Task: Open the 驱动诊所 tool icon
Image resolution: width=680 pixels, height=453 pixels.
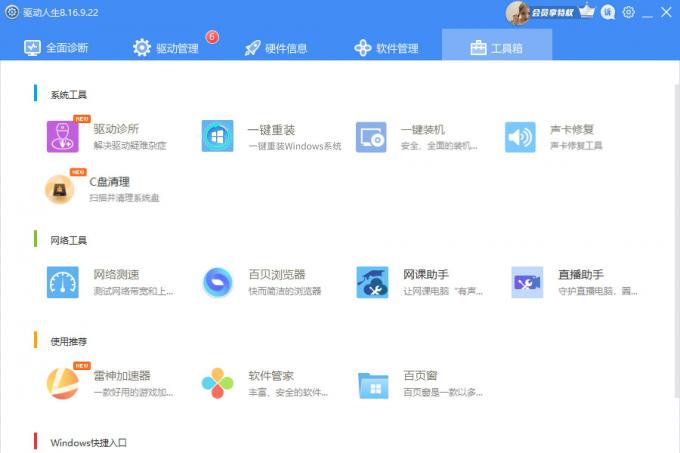Action: tap(63, 137)
